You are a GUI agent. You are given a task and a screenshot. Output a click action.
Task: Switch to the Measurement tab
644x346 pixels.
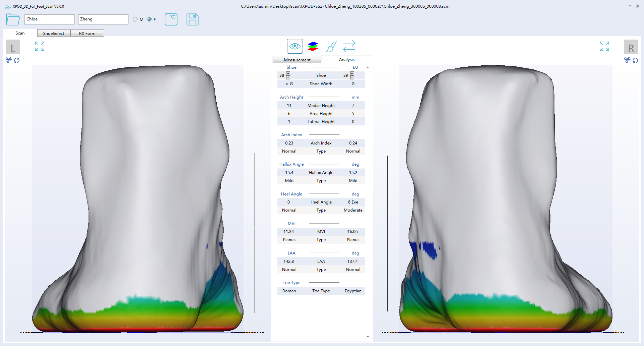click(x=297, y=59)
